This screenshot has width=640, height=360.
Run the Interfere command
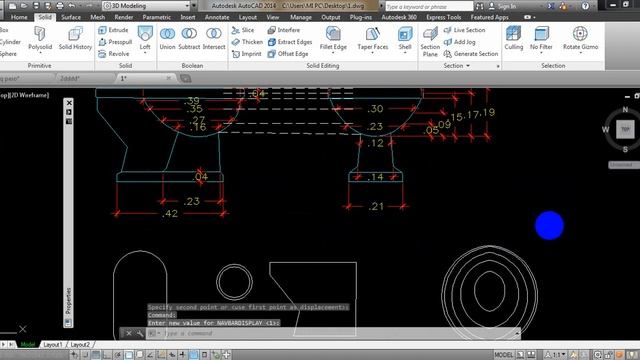pos(284,30)
